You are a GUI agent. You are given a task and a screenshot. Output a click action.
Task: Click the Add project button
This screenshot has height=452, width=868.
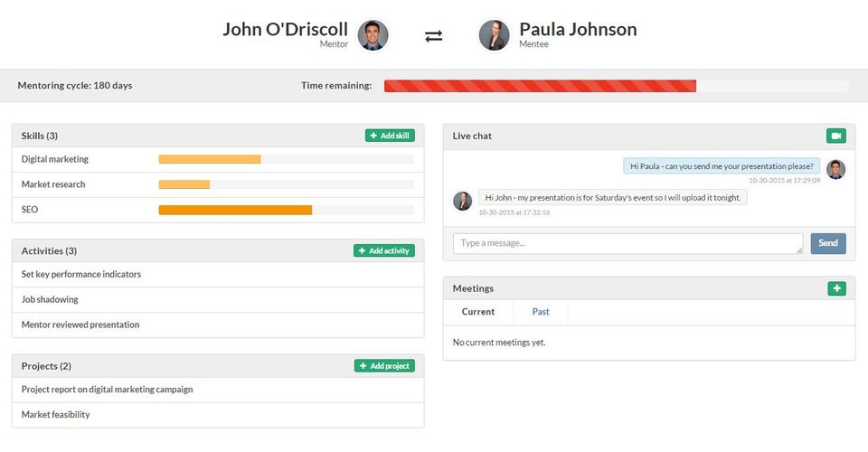[x=385, y=366]
